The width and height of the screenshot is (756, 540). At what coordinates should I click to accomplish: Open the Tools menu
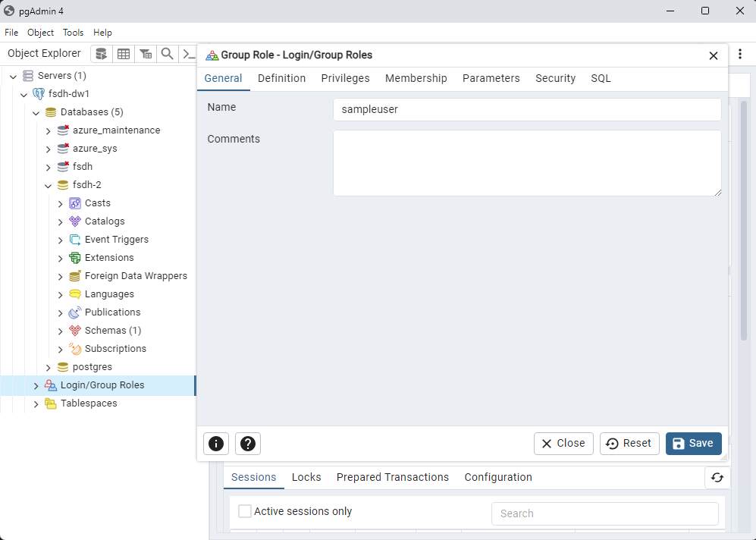pos(73,33)
